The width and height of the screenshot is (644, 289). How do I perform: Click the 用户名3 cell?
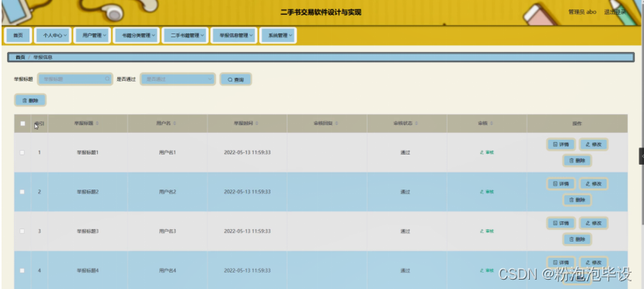pos(167,231)
